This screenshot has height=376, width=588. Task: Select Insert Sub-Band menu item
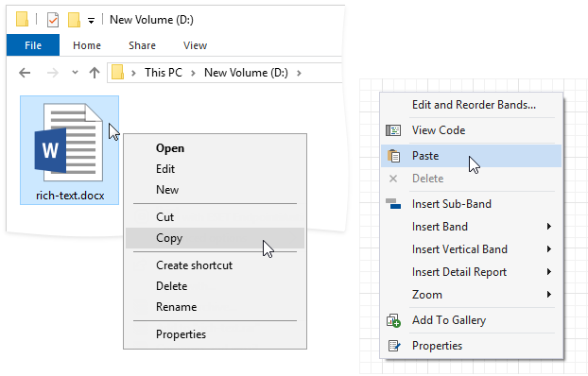(472, 203)
